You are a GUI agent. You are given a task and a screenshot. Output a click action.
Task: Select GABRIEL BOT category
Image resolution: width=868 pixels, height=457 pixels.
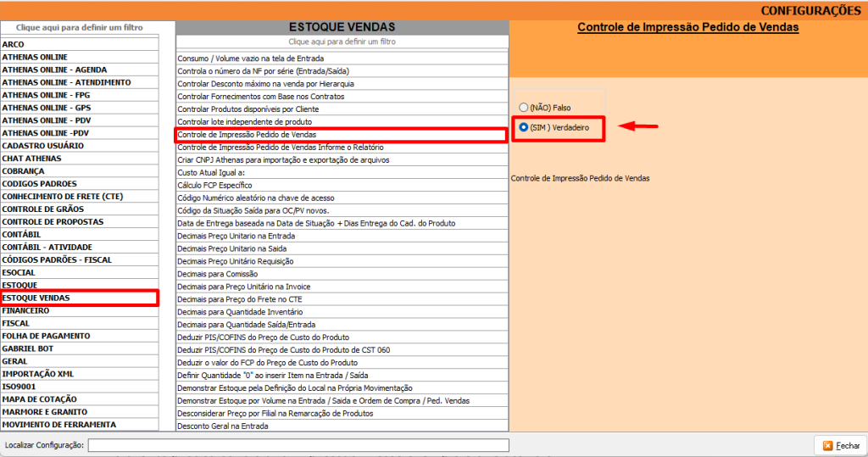pos(79,349)
